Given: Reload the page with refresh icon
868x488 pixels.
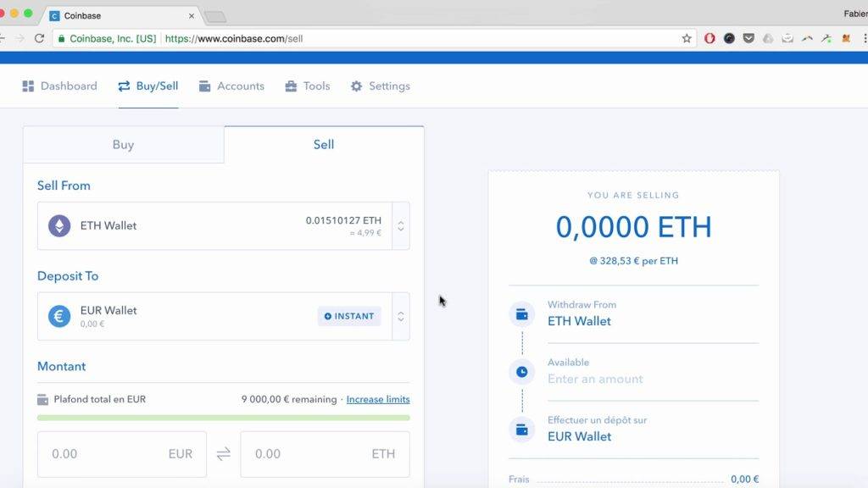Looking at the screenshot, I should point(39,38).
